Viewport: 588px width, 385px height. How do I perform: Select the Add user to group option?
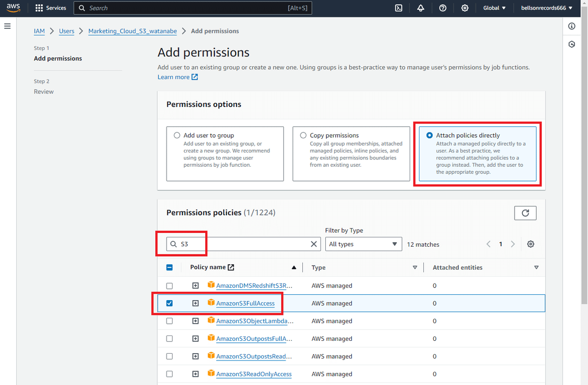(x=177, y=135)
